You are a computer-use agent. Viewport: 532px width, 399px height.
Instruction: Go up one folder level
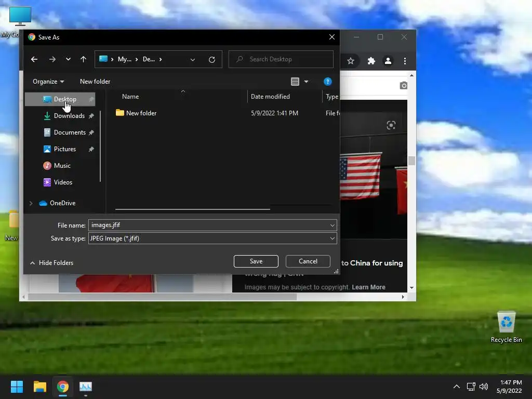[x=84, y=59]
